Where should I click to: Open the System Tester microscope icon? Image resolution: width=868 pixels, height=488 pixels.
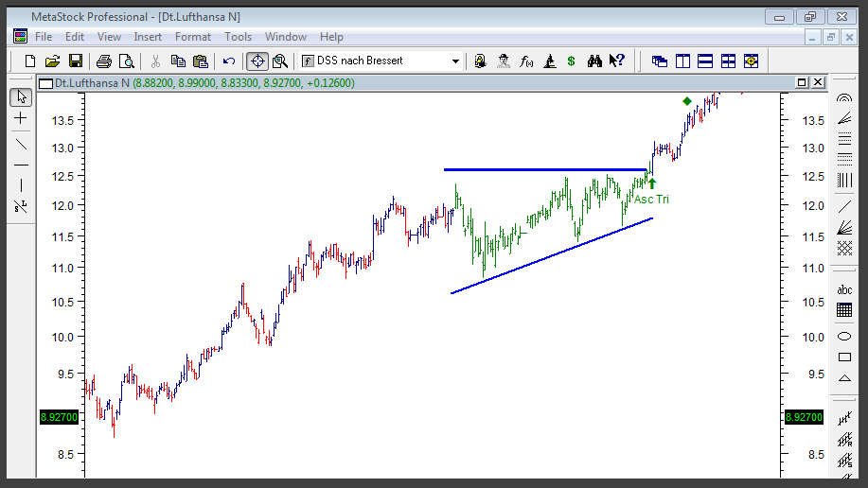tap(549, 61)
